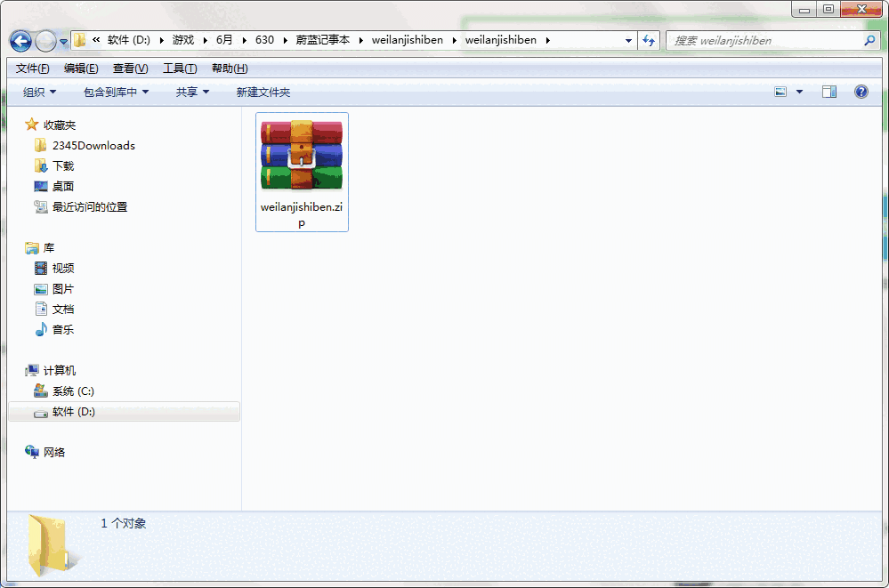Viewport: 889px width, 588px height.
Task: Open address bar history dropdown arrow
Action: pos(628,40)
